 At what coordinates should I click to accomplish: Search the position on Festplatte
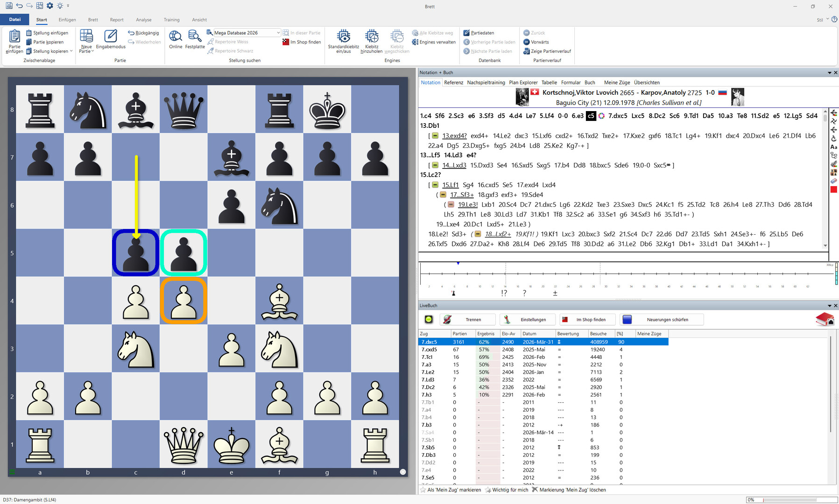click(195, 39)
